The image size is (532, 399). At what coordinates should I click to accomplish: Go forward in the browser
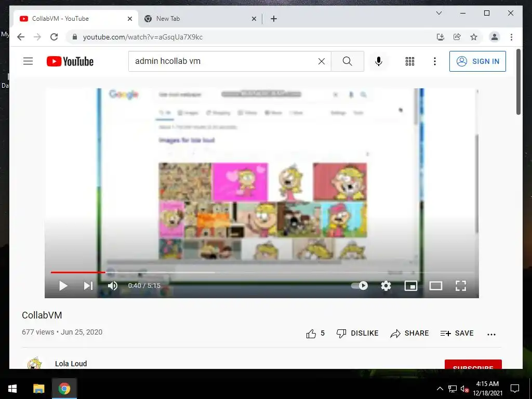coord(37,37)
